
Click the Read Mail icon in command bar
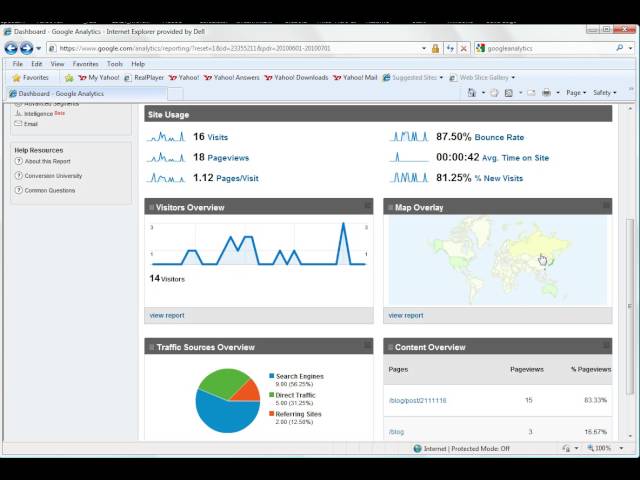coord(531,93)
